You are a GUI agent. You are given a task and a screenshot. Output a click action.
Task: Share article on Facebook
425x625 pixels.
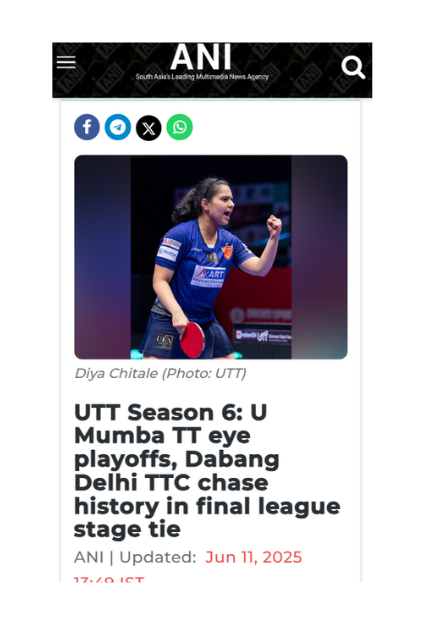pos(87,127)
